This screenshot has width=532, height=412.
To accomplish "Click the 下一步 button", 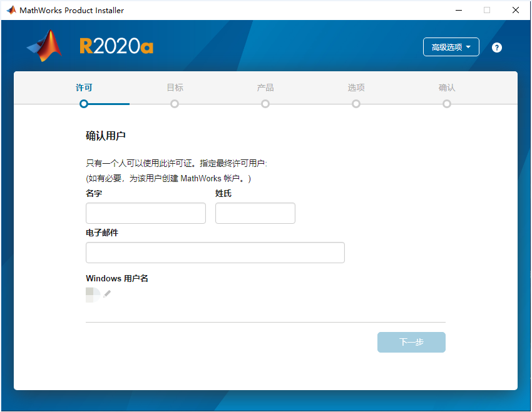I will pos(411,342).
